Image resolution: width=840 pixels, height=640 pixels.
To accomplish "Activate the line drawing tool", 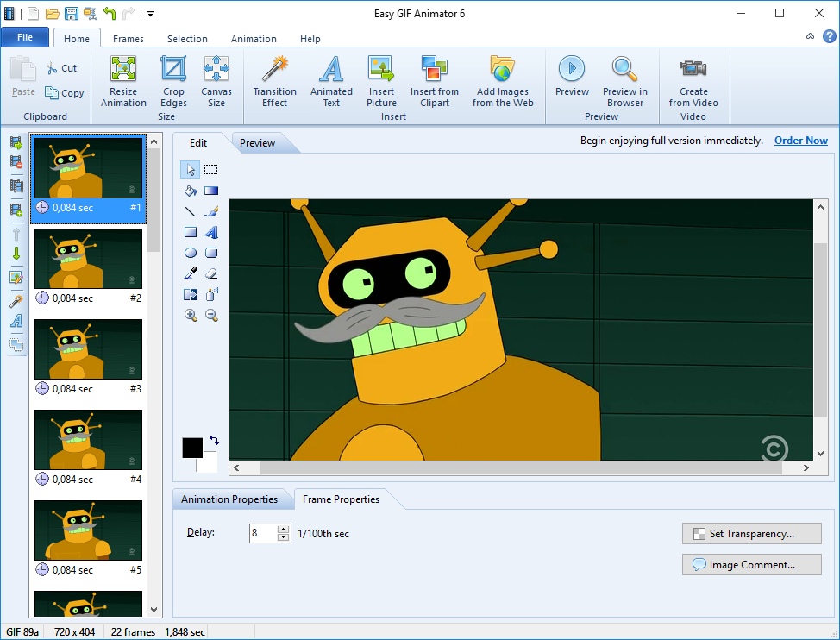I will click(191, 211).
